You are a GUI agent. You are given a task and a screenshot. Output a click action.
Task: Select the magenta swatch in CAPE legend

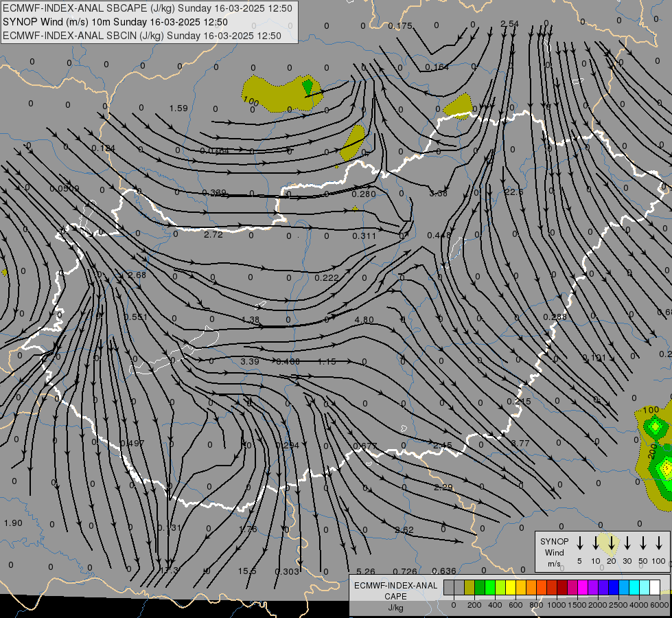click(x=583, y=588)
